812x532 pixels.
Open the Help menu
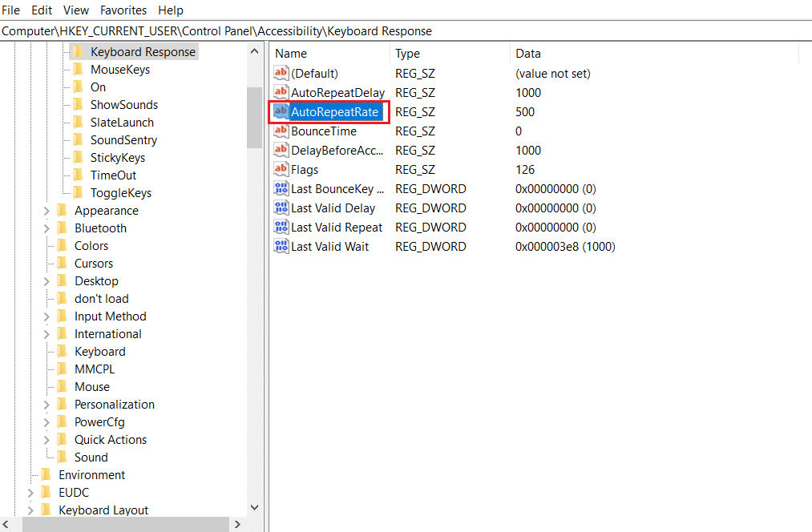(x=171, y=10)
